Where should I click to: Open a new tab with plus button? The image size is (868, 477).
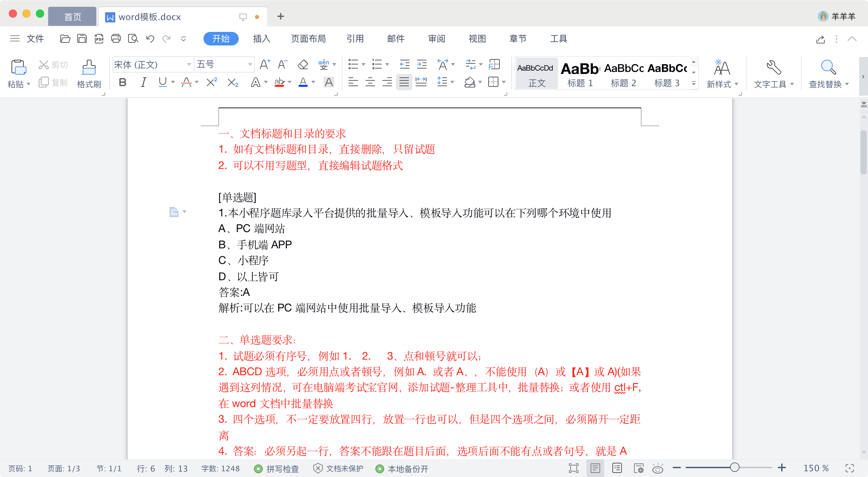coord(280,16)
